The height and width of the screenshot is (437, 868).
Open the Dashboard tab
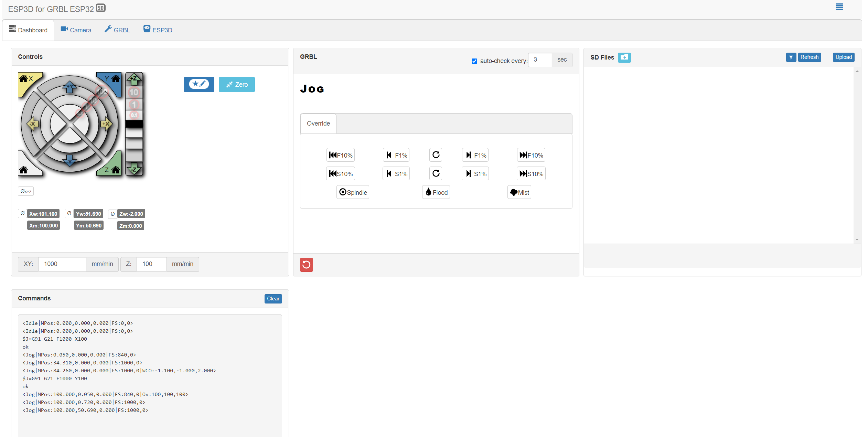[28, 30]
